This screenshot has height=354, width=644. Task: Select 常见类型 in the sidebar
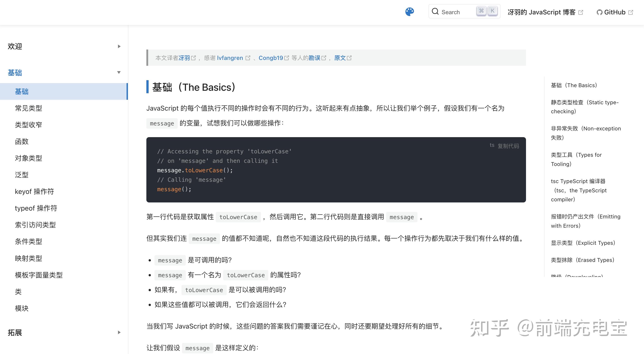29,108
